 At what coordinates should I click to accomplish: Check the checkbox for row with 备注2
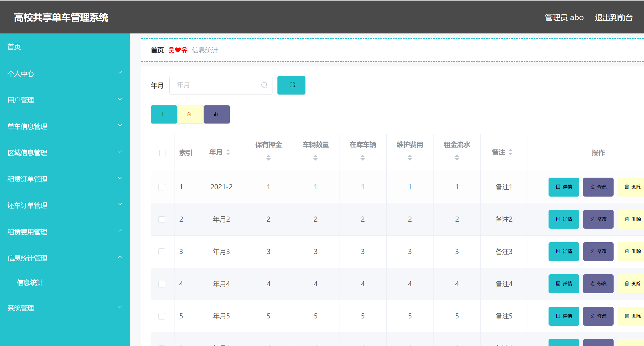(162, 219)
